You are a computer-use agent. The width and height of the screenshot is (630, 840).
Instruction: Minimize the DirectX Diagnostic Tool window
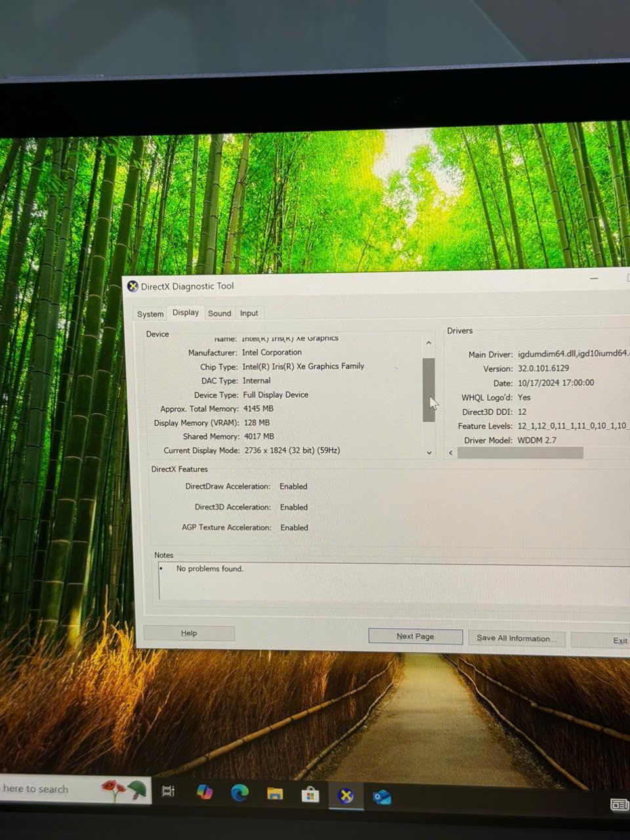pos(594,279)
